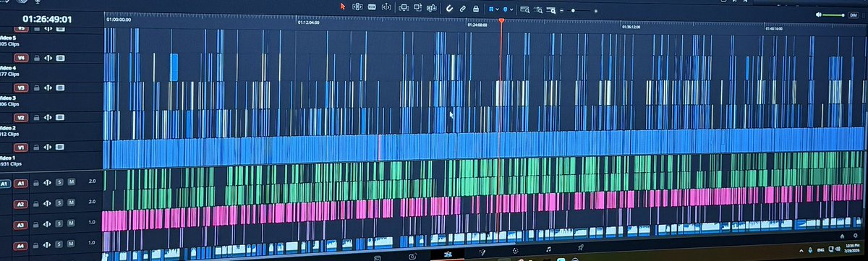Click ruler timecode 01:36:12:00
Image resolution: width=868 pixels, height=261 pixels.
[x=631, y=26]
